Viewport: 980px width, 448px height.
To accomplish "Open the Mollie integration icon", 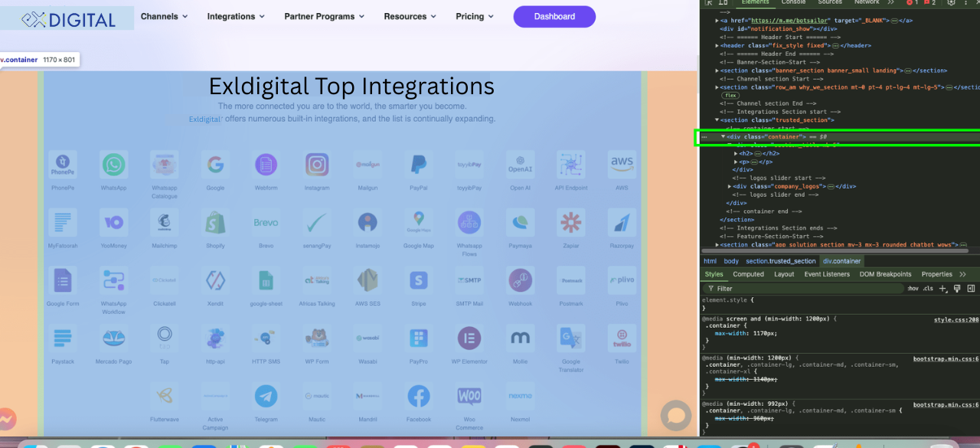I will coord(521,338).
